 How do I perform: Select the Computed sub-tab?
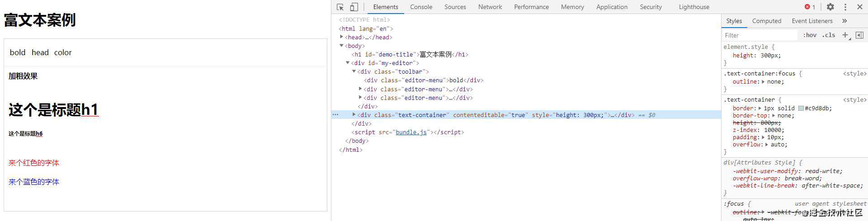tap(767, 21)
